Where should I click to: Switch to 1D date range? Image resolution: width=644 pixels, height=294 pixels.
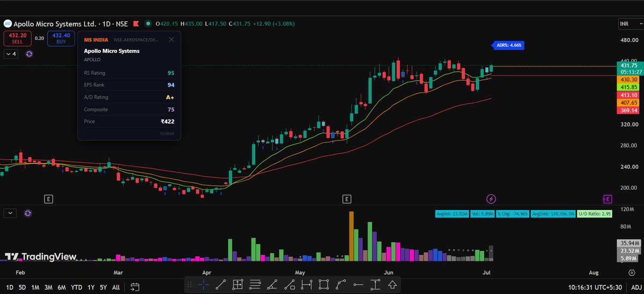point(10,287)
